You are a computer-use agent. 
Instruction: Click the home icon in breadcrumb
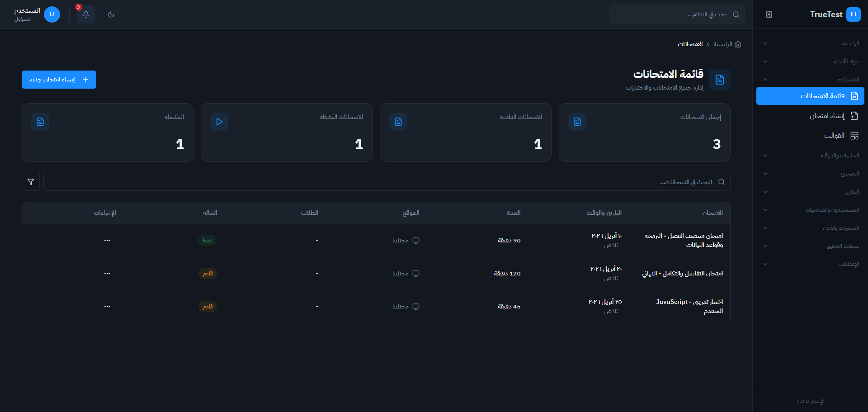pos(738,44)
